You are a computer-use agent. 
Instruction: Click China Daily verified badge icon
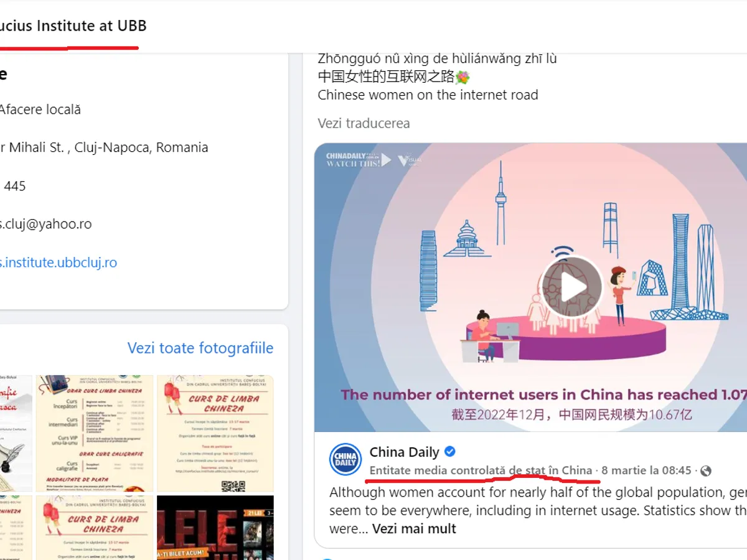[450, 452]
